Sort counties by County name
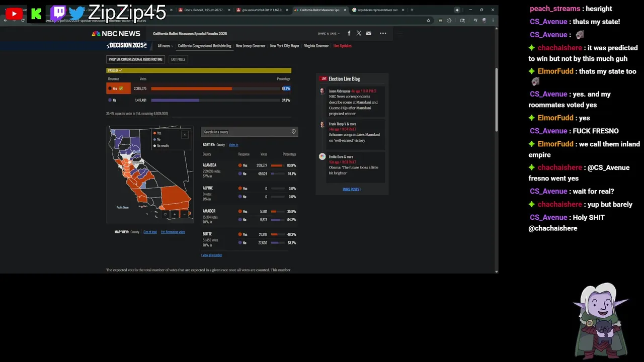Image resolution: width=644 pixels, height=362 pixels. (x=220, y=145)
